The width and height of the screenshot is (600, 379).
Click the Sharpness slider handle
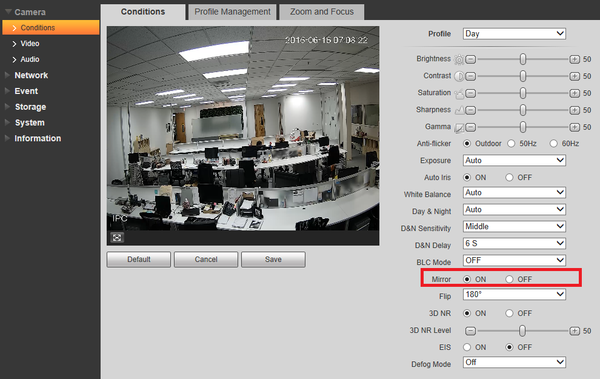tap(523, 110)
